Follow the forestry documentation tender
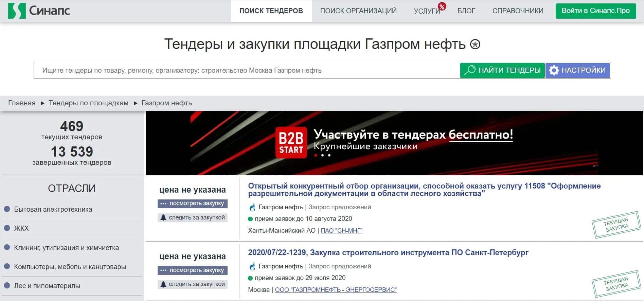The height and width of the screenshot is (301, 644). [193, 217]
